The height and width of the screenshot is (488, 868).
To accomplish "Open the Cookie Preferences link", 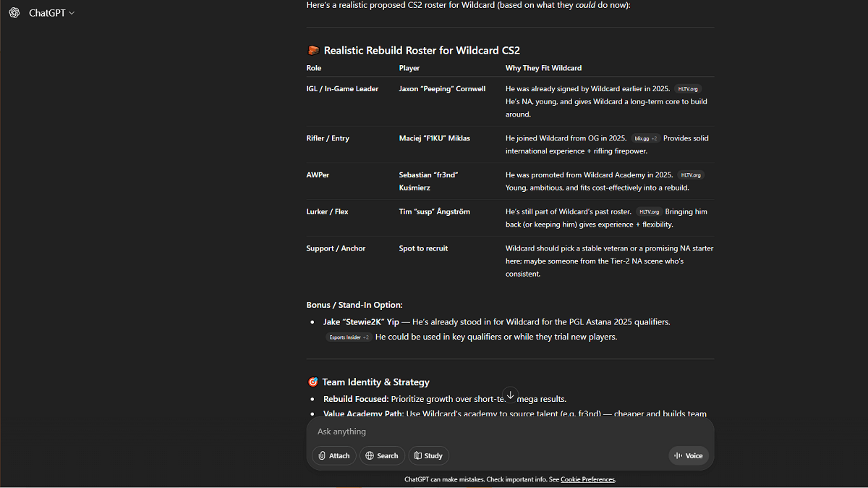I will point(587,479).
